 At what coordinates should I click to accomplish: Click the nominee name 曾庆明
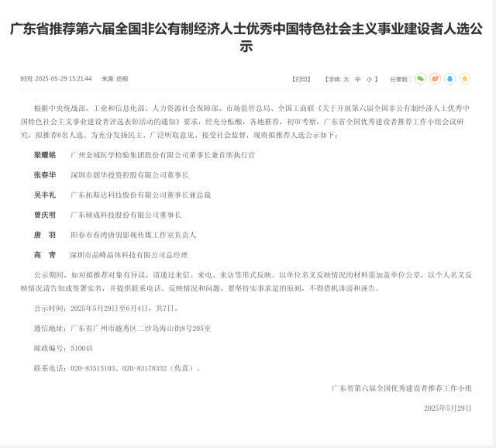tap(45, 215)
